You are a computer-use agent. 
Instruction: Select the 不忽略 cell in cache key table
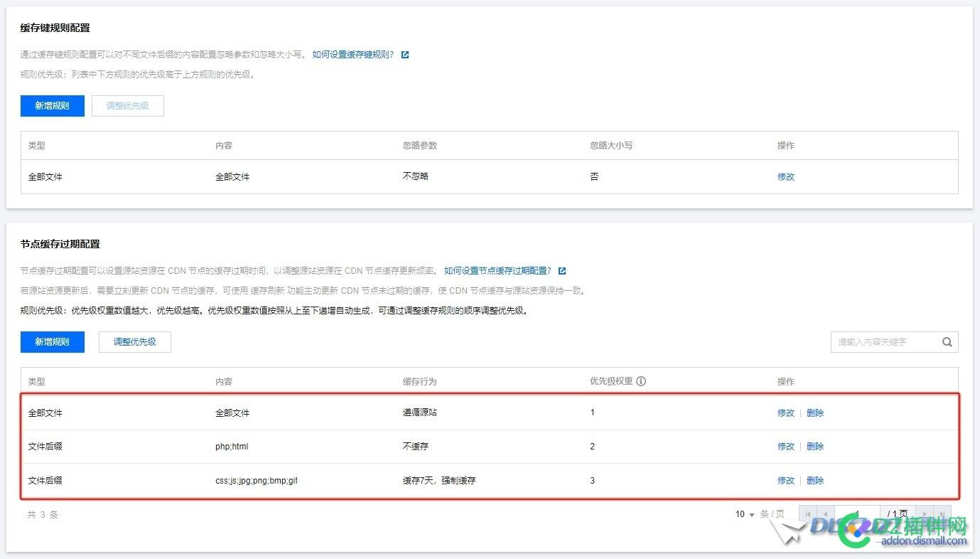pos(416,176)
